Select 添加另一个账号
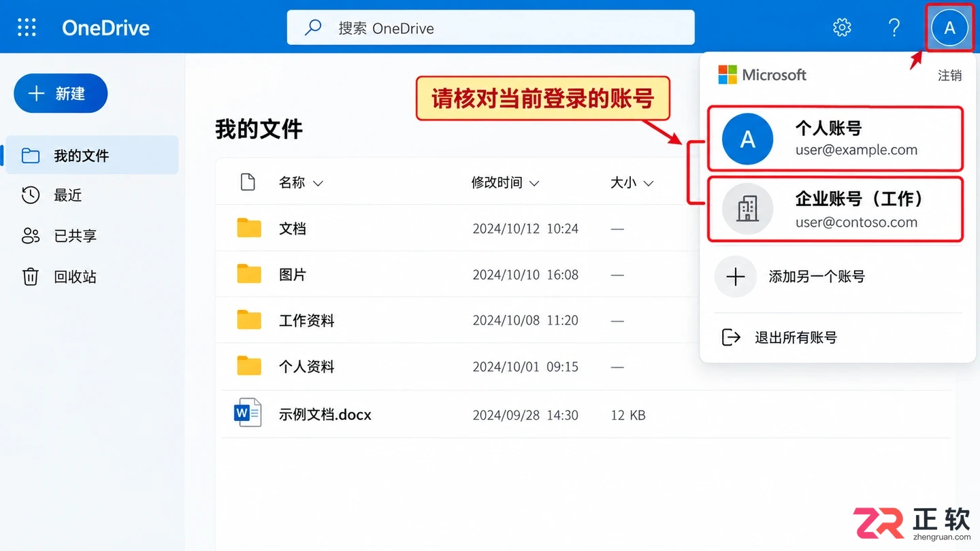Viewport: 980px width, 551px height. (817, 276)
